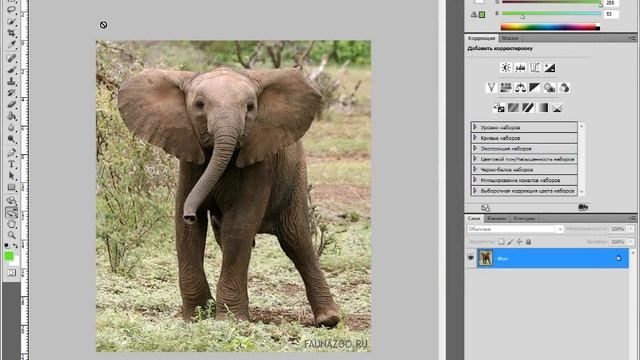
Task: Expand Экспозиция наборов presets
Action: pos(475,148)
